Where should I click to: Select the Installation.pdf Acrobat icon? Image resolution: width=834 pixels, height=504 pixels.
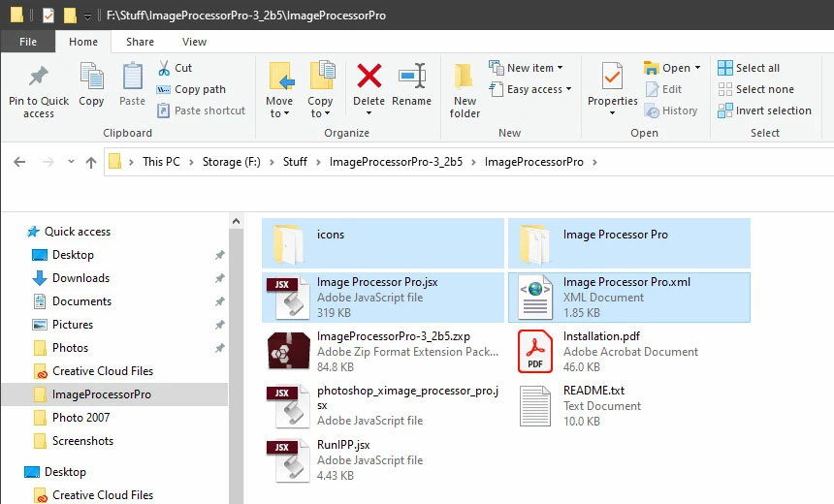(535, 351)
